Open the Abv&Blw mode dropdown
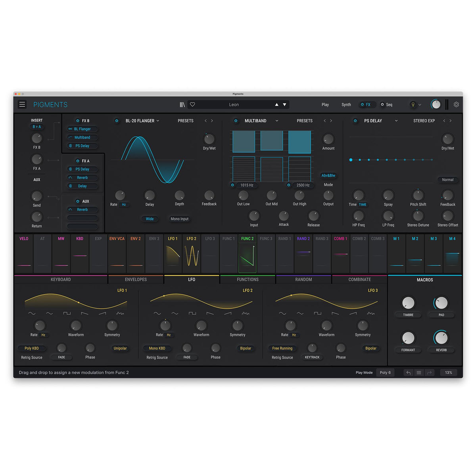 328,175
